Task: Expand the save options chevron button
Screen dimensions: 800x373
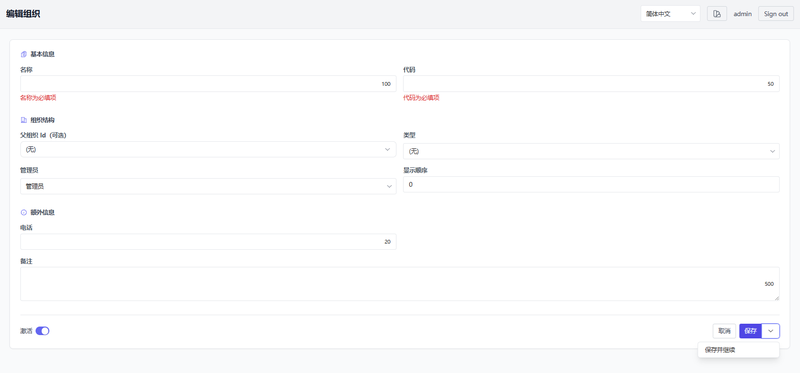Action: (770, 331)
